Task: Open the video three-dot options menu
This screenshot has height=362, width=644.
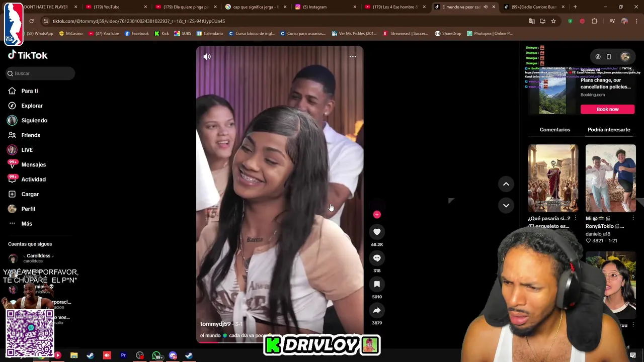Action: (x=353, y=57)
